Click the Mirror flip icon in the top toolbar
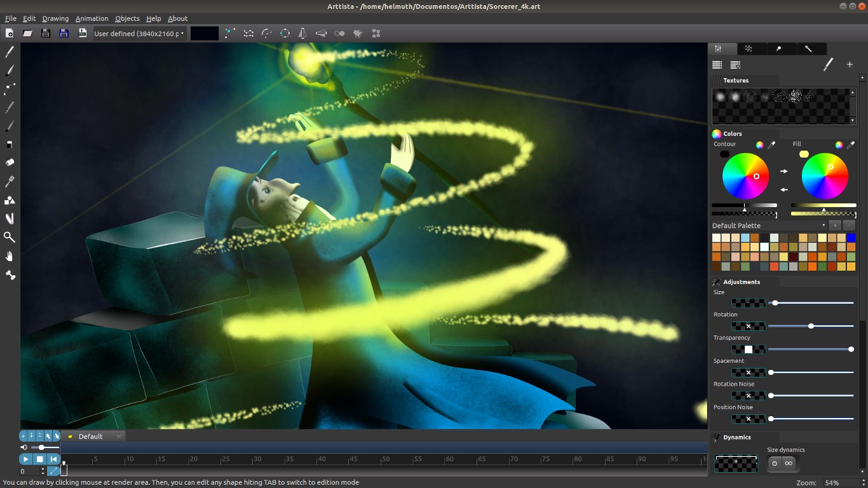Viewport: 868px width, 488px height. pos(302,33)
